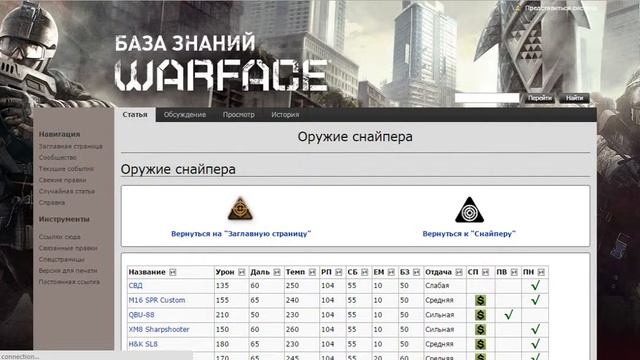Click the main page triangle crosshair icon
Screen dimensions: 640x360
(240, 209)
